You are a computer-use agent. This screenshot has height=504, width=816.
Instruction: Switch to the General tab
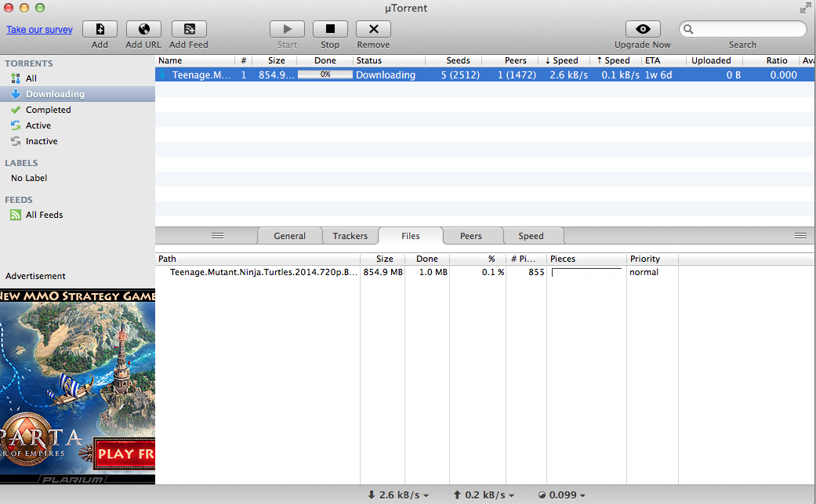coord(290,236)
